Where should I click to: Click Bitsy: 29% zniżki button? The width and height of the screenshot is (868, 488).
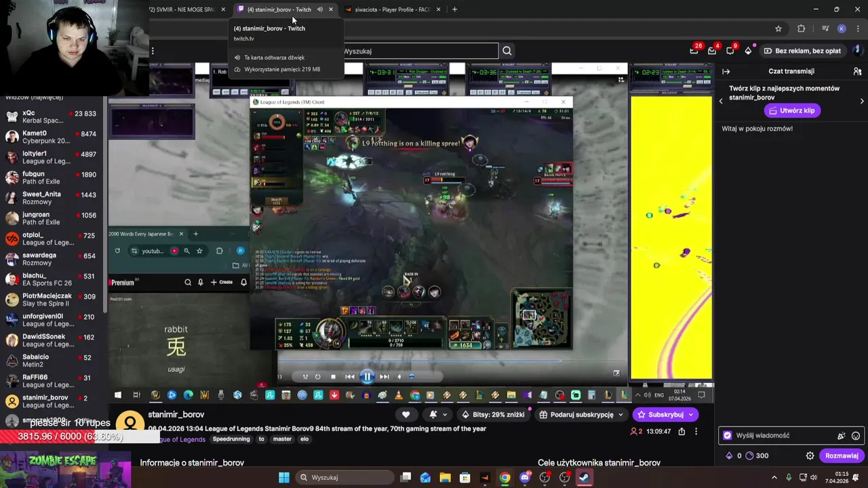[x=493, y=414]
